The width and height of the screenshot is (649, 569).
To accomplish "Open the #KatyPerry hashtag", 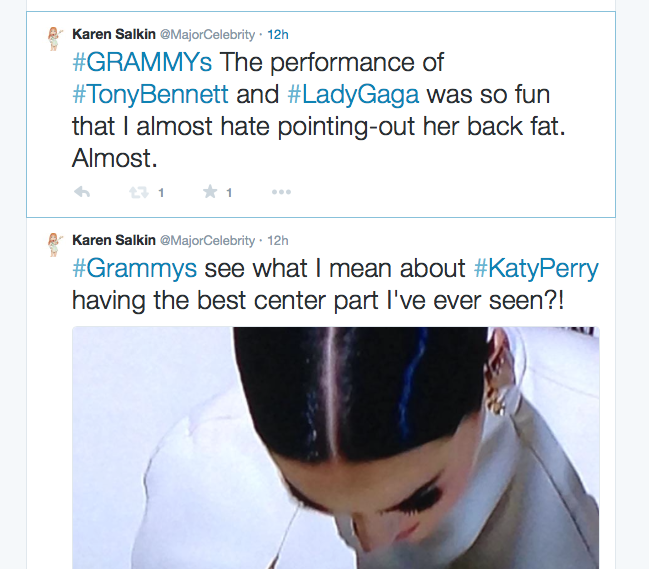I will pyautogui.click(x=536, y=268).
